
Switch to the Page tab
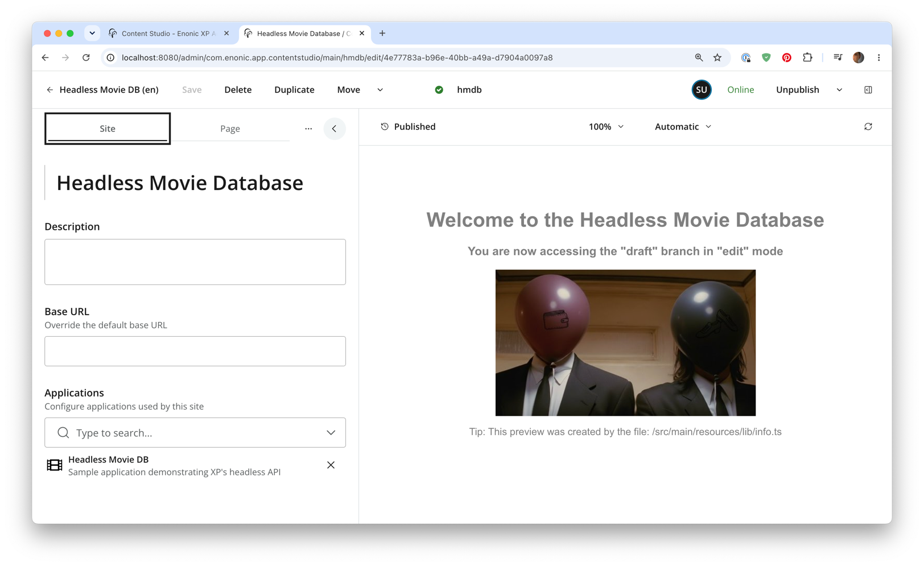pos(230,129)
